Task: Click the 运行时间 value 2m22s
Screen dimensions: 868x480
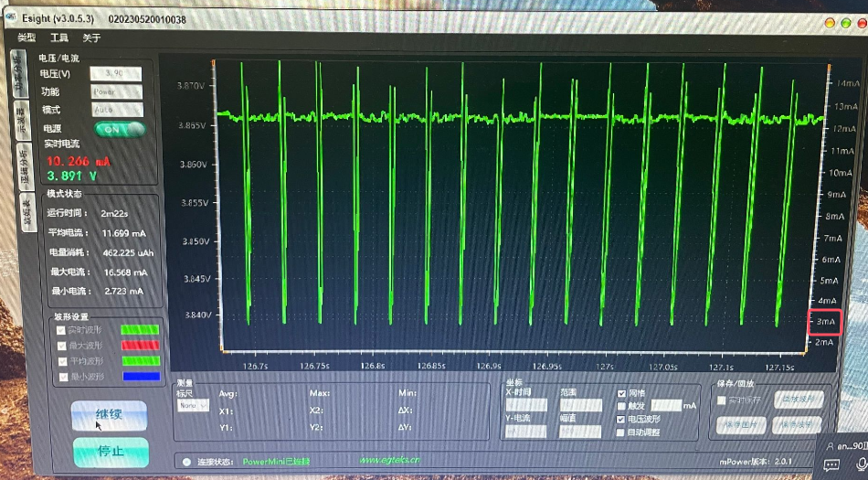Action: 114,213
